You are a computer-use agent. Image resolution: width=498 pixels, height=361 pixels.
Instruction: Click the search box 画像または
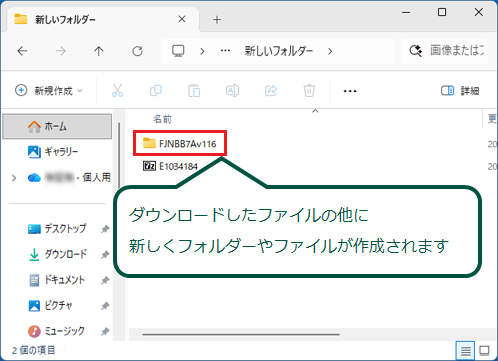click(x=445, y=51)
